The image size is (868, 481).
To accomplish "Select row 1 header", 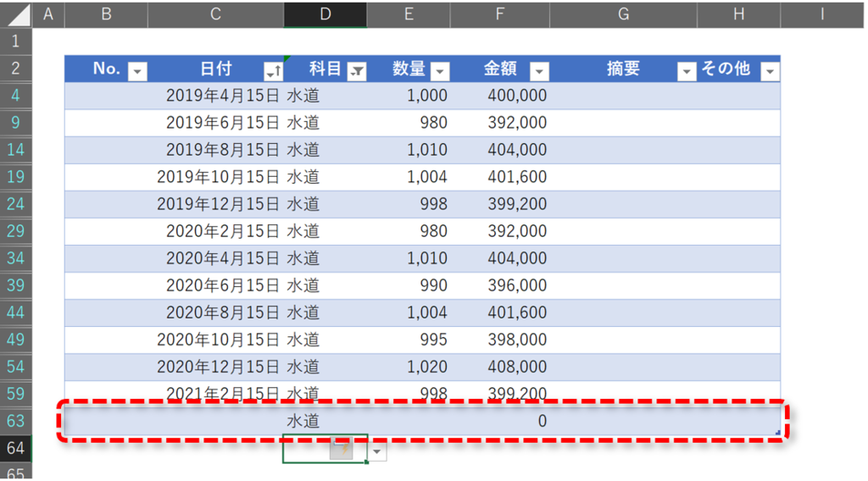I will pyautogui.click(x=15, y=41).
